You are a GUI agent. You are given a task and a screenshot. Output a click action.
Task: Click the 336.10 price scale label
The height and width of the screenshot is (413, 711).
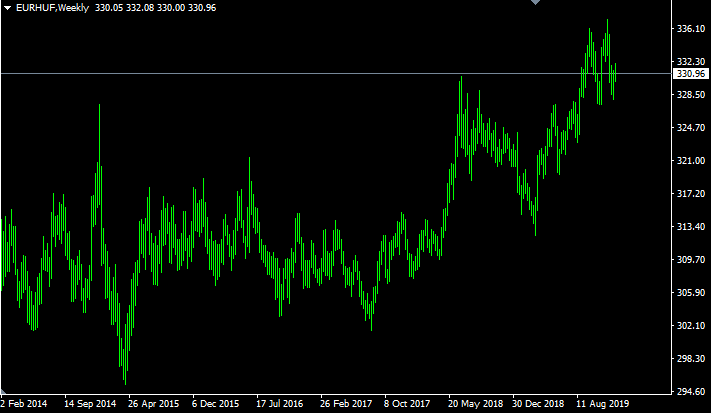(691, 29)
